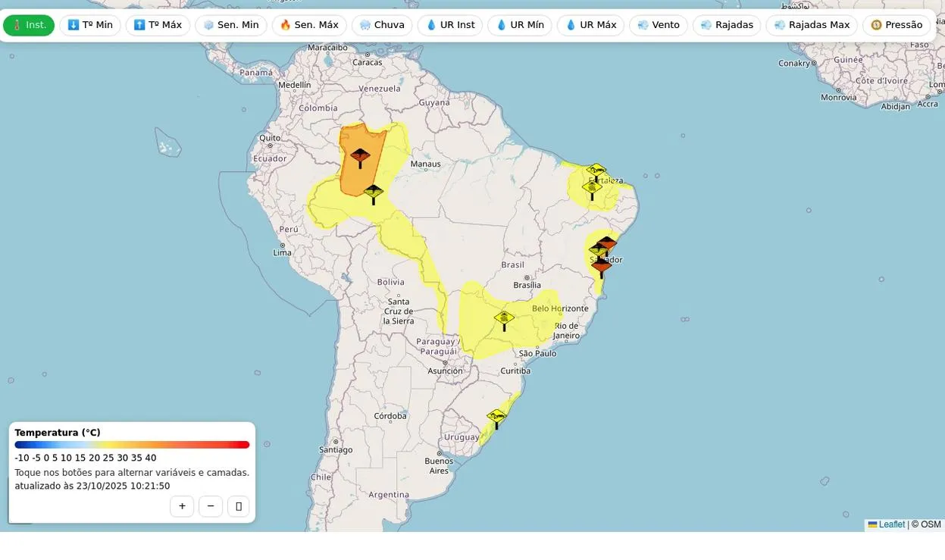Image resolution: width=945 pixels, height=560 pixels.
Task: Click the yellow alert marker just below the orange zone
Action: pos(373,192)
